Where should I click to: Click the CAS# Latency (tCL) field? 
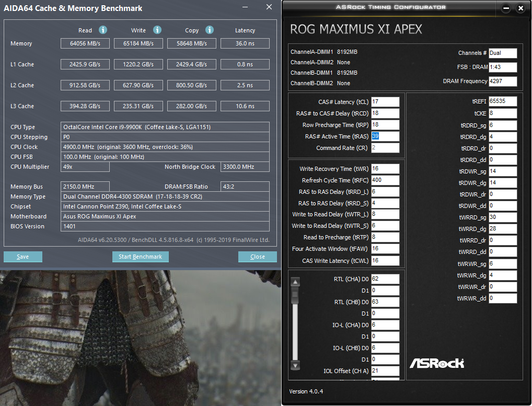[x=386, y=102]
